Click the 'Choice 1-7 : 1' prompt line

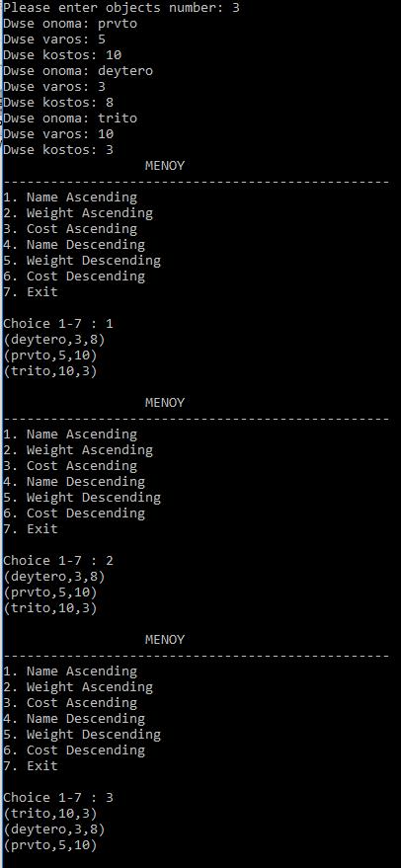58,323
